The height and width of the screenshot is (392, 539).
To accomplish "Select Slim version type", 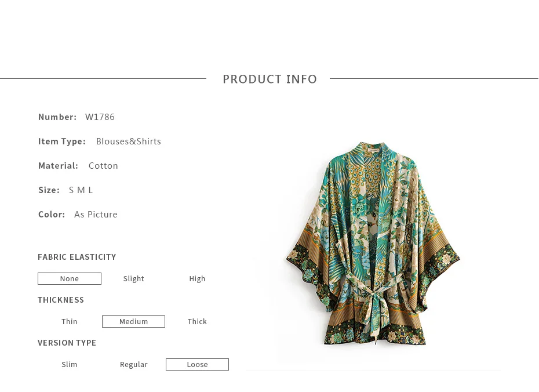I will pos(70,365).
